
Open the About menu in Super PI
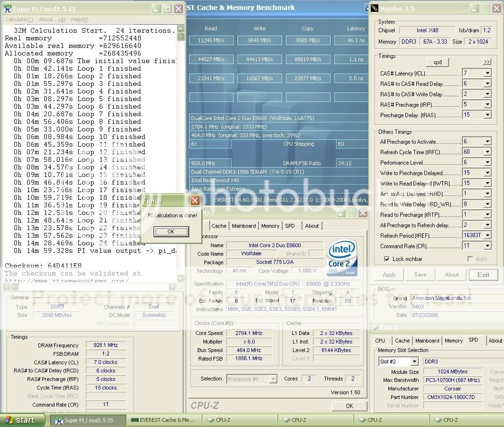[52, 19]
